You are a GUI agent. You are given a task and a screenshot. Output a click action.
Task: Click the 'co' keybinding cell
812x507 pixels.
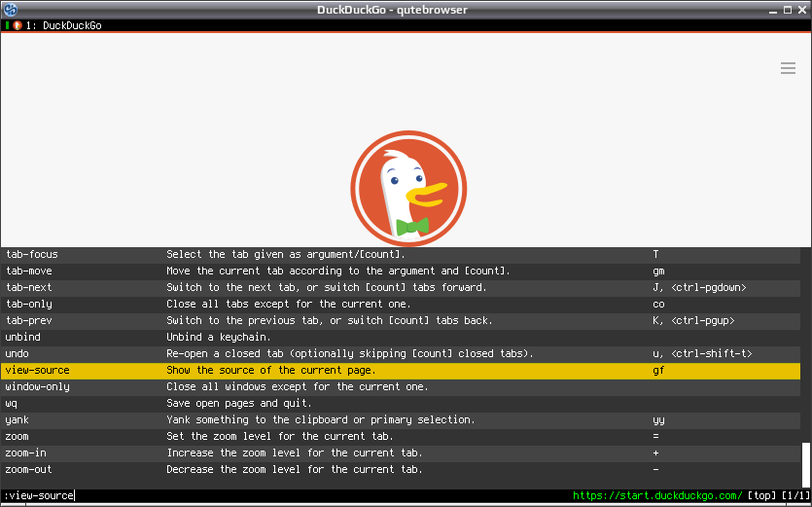tap(658, 305)
